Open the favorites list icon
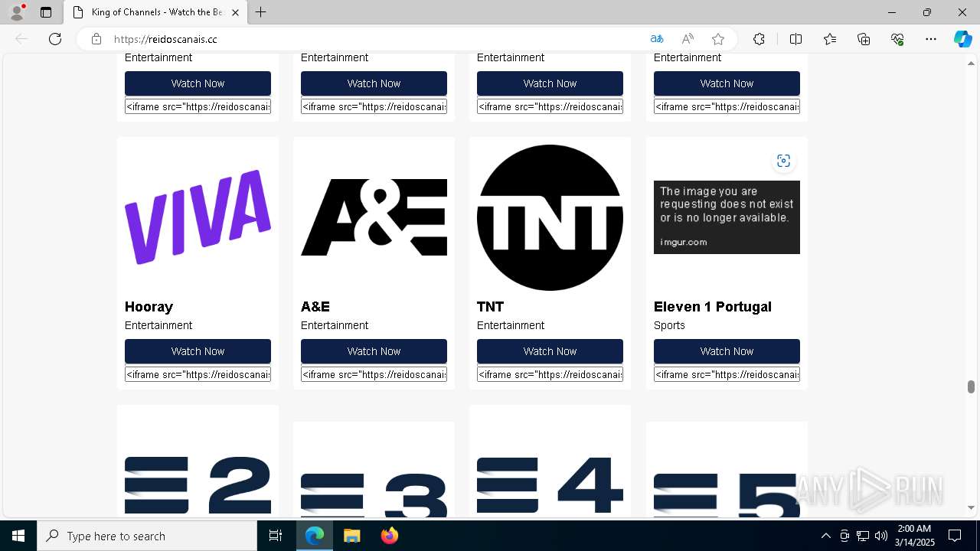The image size is (980, 551). pos(830,39)
